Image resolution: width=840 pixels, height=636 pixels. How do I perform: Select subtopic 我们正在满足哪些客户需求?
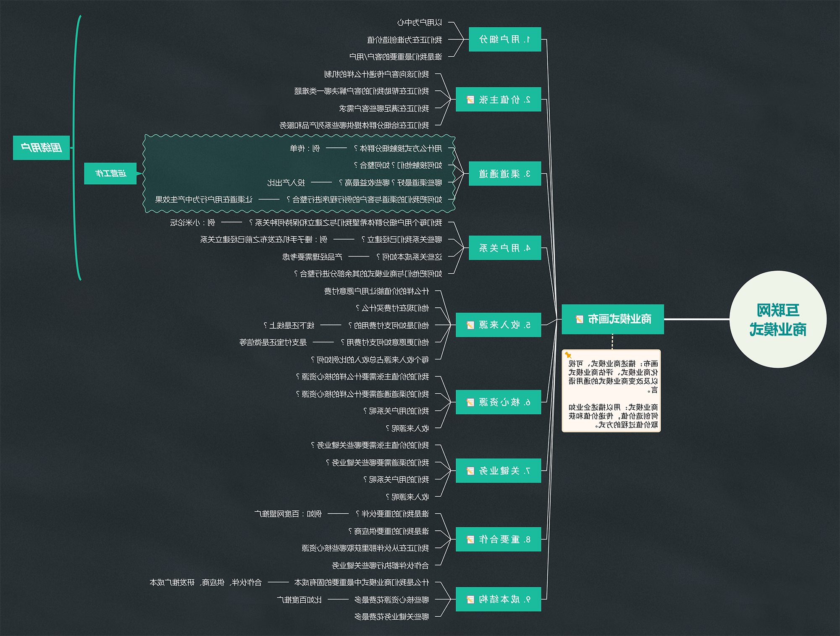[384, 108]
